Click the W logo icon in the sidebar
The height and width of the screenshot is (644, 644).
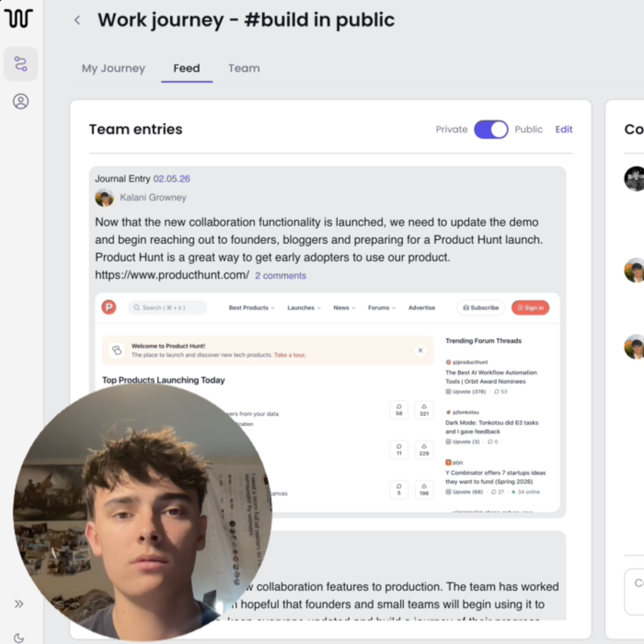pos(19,18)
